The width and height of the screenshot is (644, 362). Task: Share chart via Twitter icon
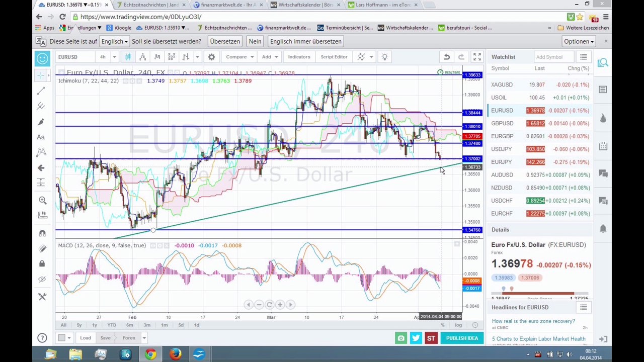(x=416, y=338)
